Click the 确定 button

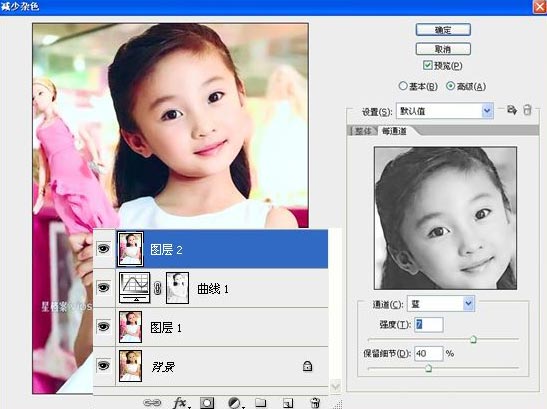[443, 30]
